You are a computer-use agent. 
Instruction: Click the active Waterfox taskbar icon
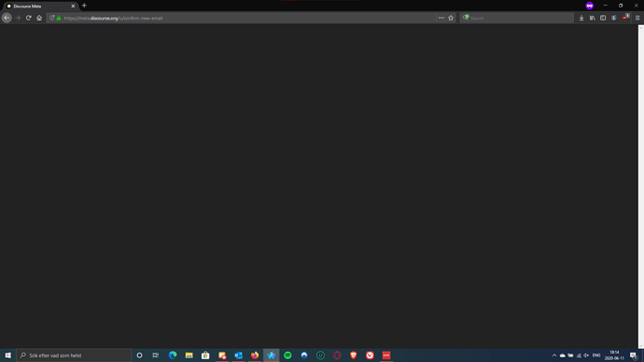point(271,355)
